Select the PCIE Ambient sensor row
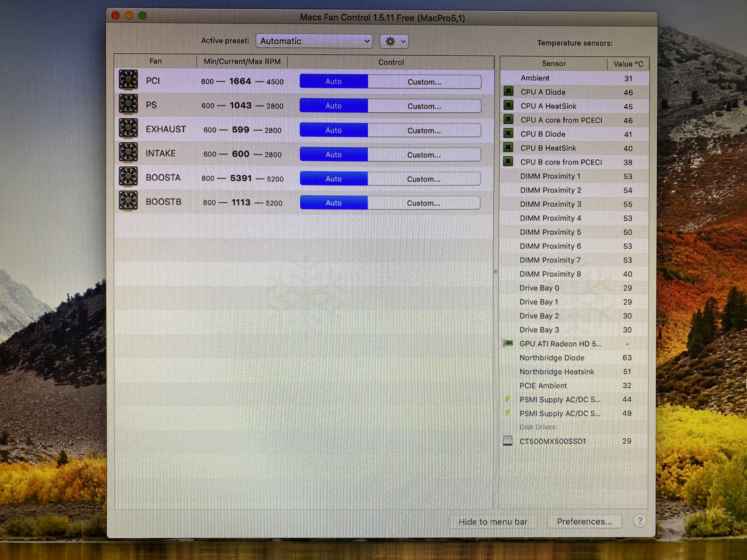This screenshot has width=747, height=560. pos(574,385)
